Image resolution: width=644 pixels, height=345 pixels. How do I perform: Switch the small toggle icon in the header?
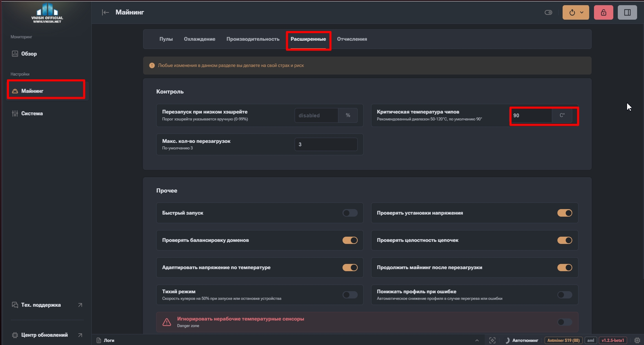548,12
